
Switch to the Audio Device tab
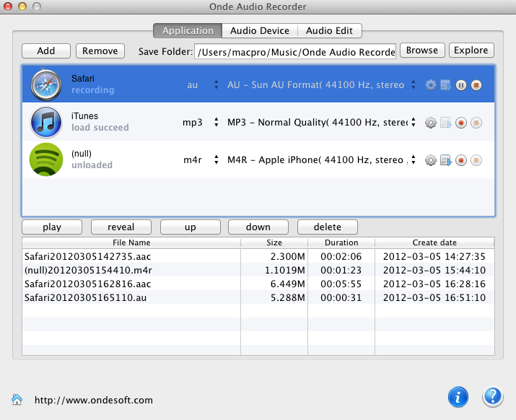(260, 30)
